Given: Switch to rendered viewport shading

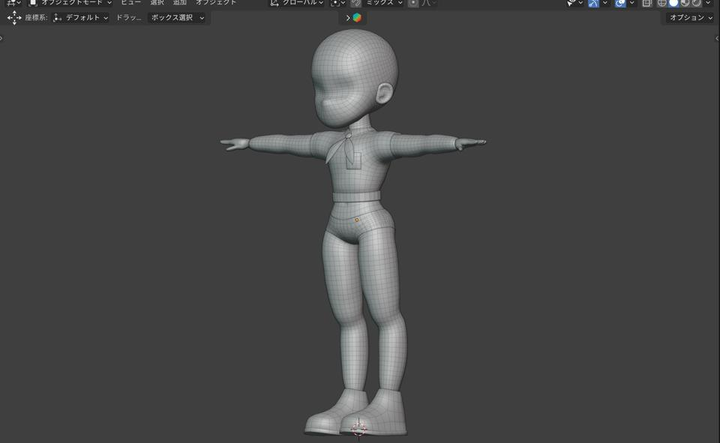Looking at the screenshot, I should coord(696,3).
